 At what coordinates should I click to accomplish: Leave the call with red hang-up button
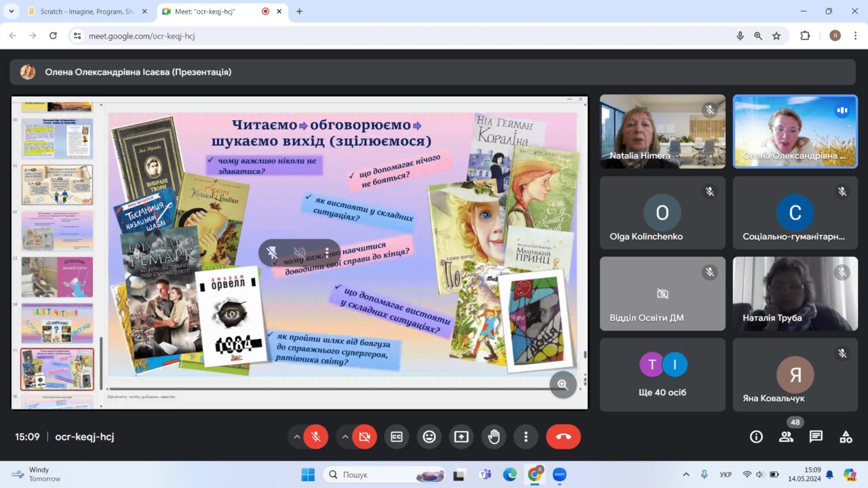564,437
